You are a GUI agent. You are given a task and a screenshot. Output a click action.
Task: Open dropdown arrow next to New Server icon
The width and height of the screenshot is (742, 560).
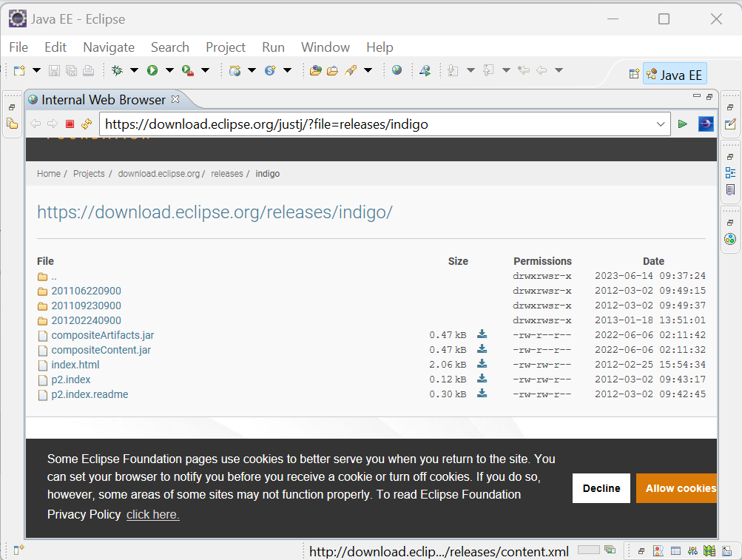click(x=252, y=70)
